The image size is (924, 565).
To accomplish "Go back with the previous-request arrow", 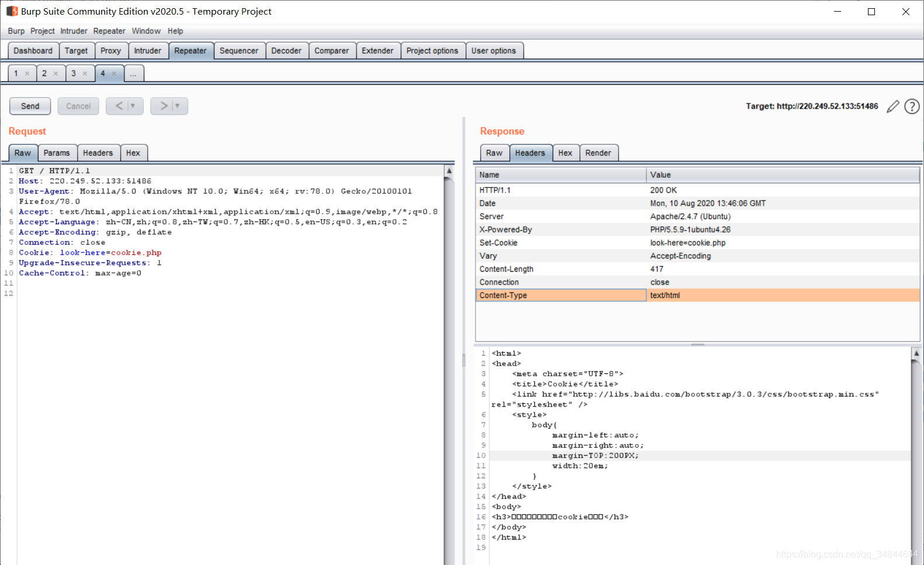I will pyautogui.click(x=119, y=106).
